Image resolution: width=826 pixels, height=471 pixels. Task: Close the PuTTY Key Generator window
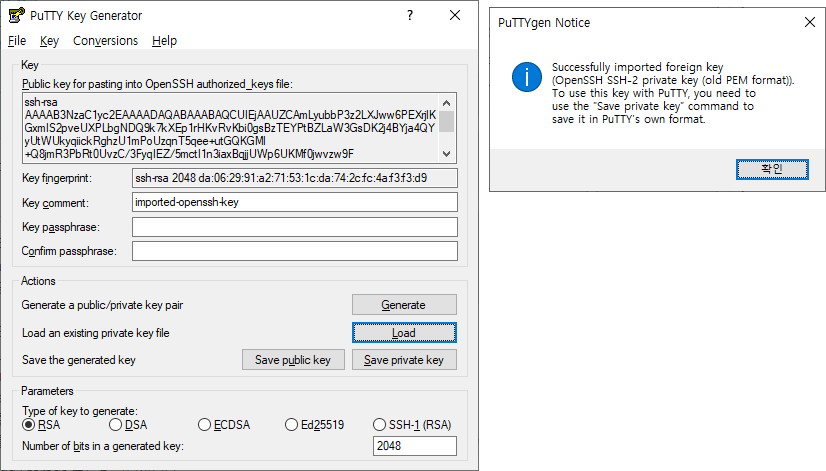[455, 15]
